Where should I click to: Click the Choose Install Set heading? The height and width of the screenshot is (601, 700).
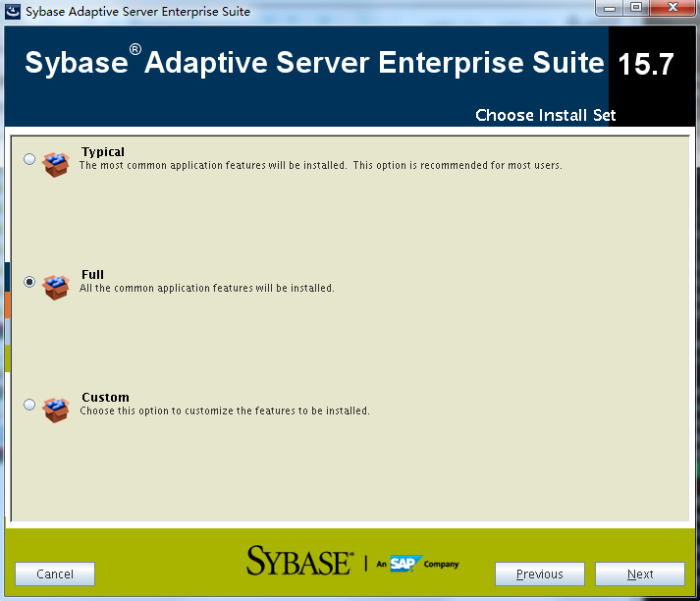[545, 115]
